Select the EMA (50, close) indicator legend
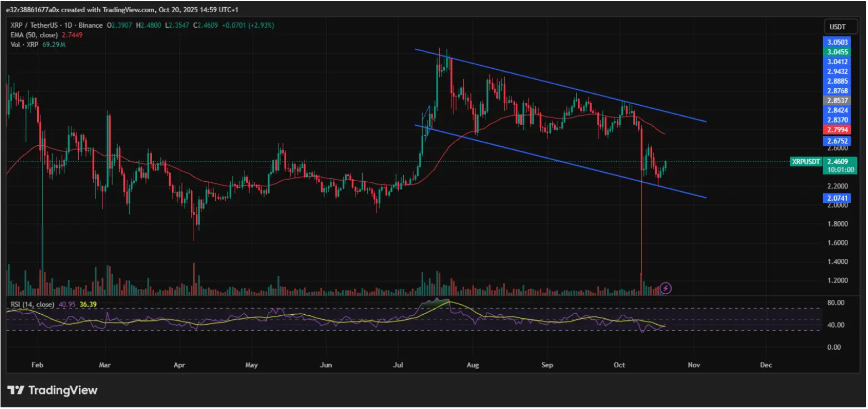The height and width of the screenshot is (409, 868). pyautogui.click(x=33, y=34)
